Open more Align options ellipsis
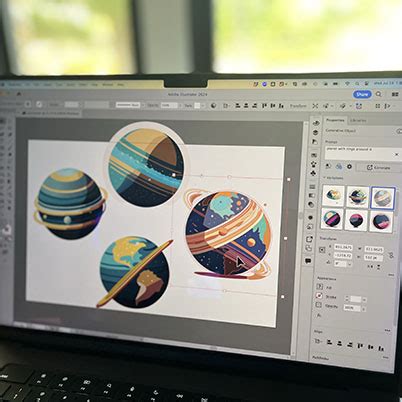 pyautogui.click(x=387, y=330)
